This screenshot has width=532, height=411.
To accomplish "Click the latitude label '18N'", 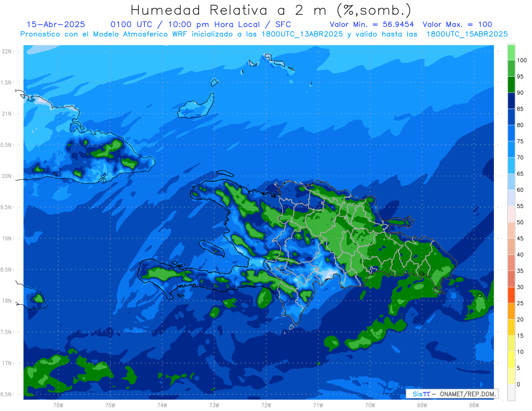I will (x=7, y=301).
